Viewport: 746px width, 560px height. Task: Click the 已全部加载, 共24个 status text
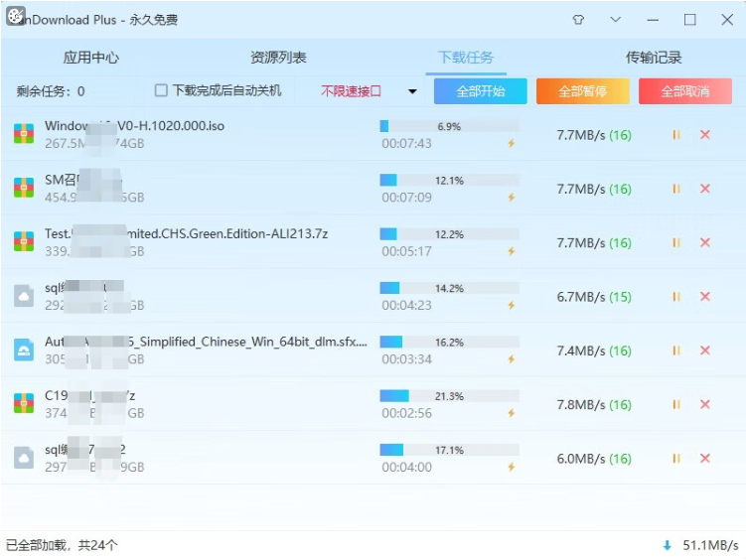tap(62, 545)
